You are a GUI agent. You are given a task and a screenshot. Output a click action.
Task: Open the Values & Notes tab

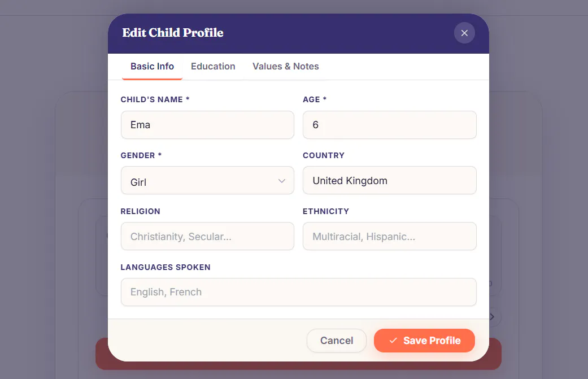point(285,66)
